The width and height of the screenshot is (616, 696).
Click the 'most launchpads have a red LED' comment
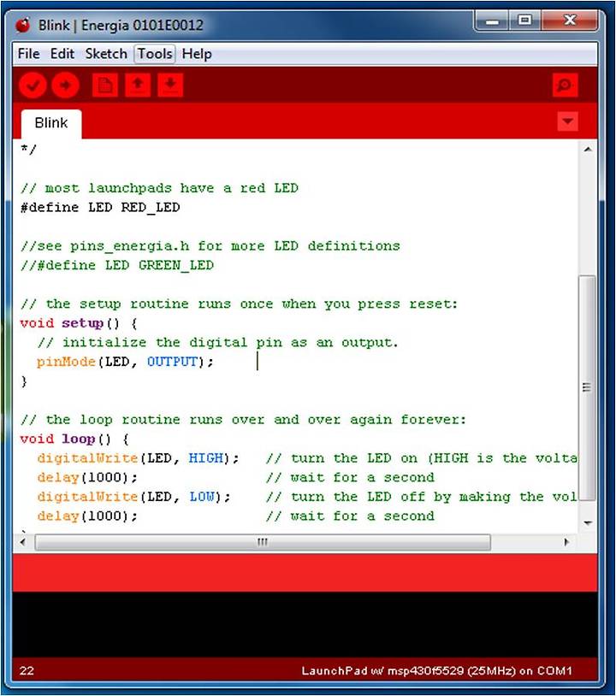coord(159,188)
